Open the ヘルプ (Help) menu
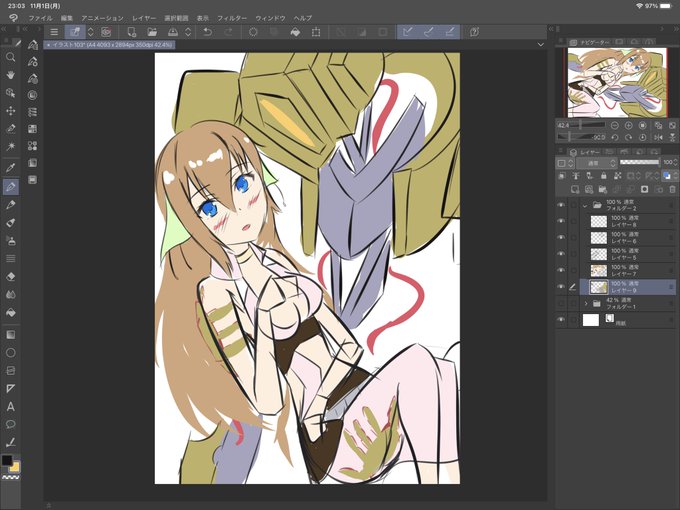The image size is (680, 510). [x=303, y=18]
